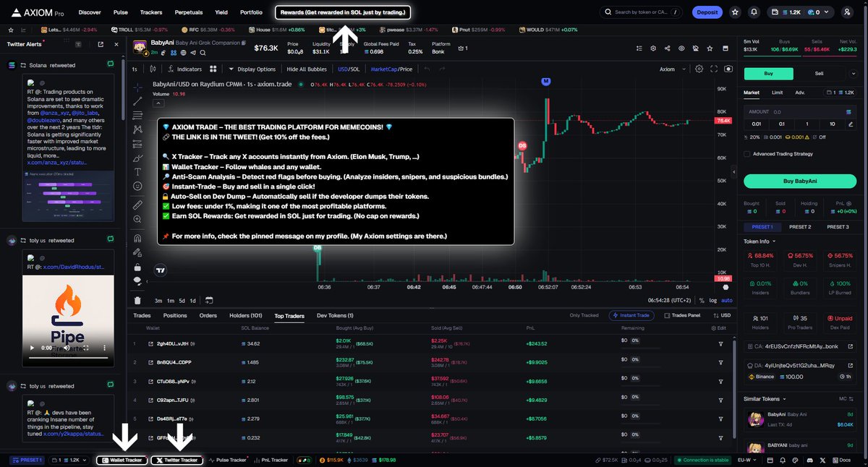Toggle chart fullscreen mode

pos(714,69)
